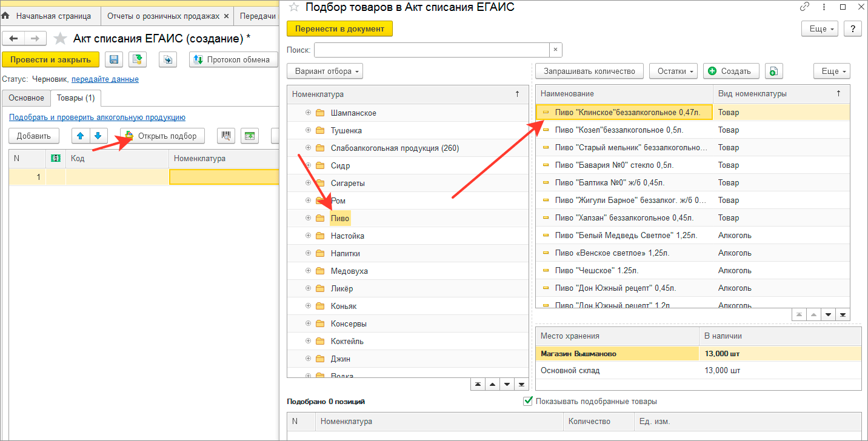Image resolution: width=868 pixels, height=441 pixels.
Task: Select Пиво "Козел"безалкогольное 0,5л. row
Action: [x=693, y=130]
